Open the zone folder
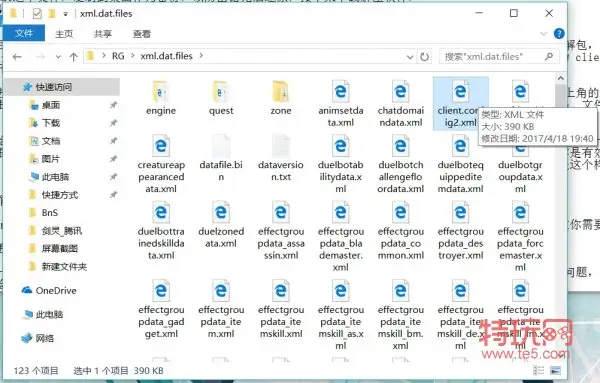600x383 pixels. coord(280,98)
